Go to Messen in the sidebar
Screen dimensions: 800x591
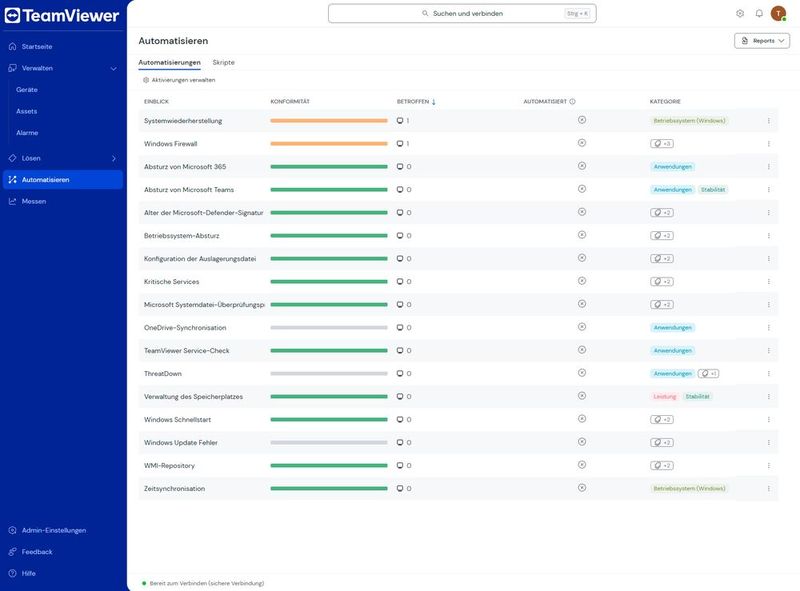click(34, 202)
